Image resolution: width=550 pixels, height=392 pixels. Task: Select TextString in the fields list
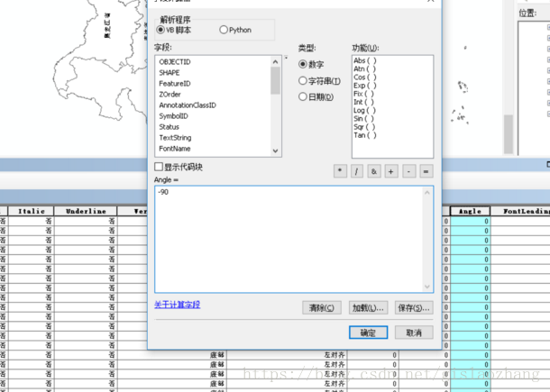click(x=175, y=138)
